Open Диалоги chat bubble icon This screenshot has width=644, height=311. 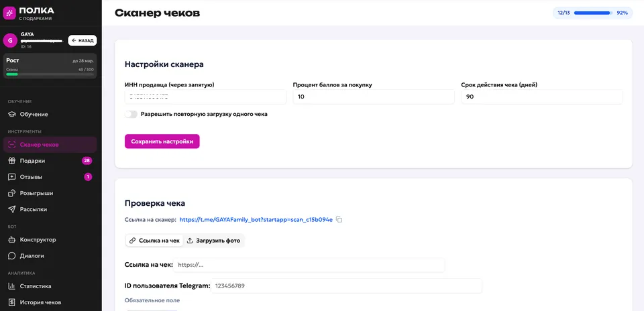point(11,256)
